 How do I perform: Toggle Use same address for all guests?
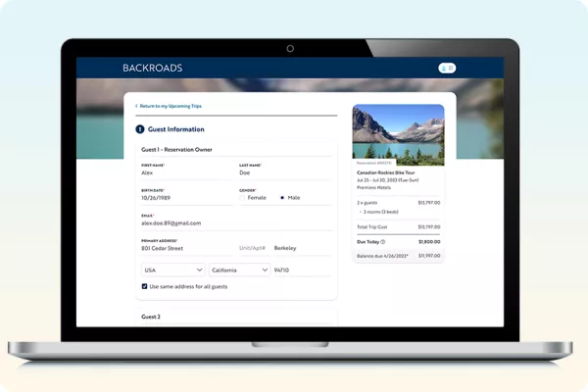[x=145, y=286]
